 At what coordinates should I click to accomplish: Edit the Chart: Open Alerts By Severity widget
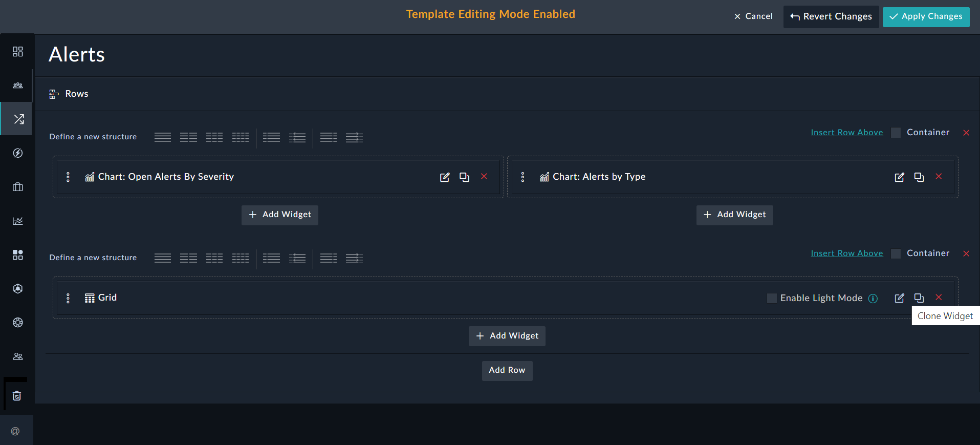pyautogui.click(x=444, y=177)
